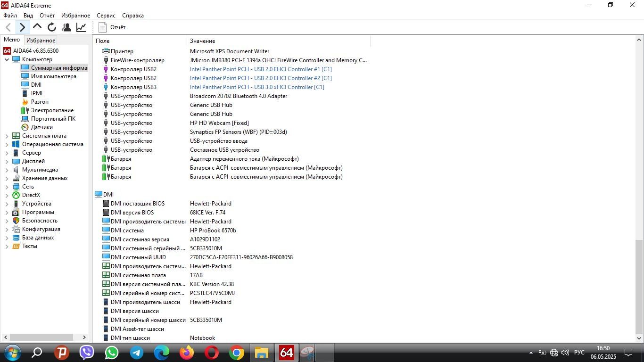
Task: Expand the DirectX tree node
Action: pyautogui.click(x=7, y=195)
